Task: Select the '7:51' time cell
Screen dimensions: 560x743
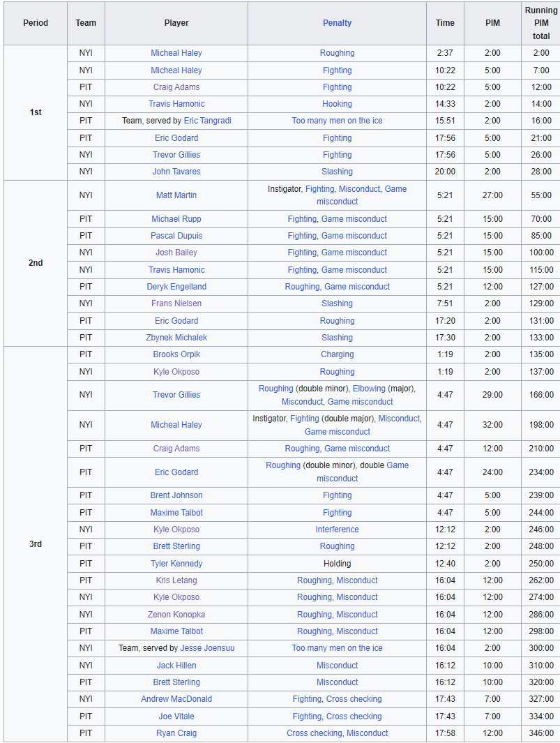Action: click(445, 303)
